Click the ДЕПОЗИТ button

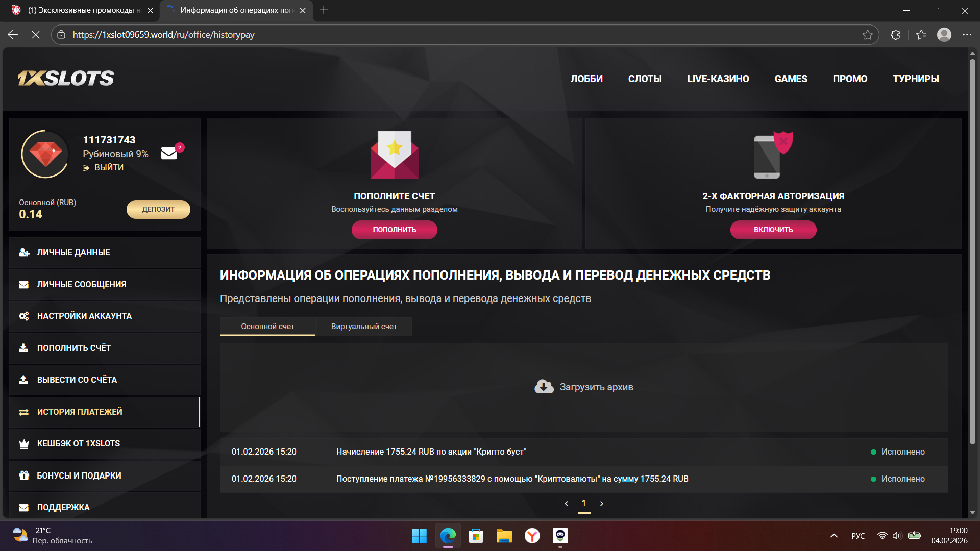tap(158, 209)
